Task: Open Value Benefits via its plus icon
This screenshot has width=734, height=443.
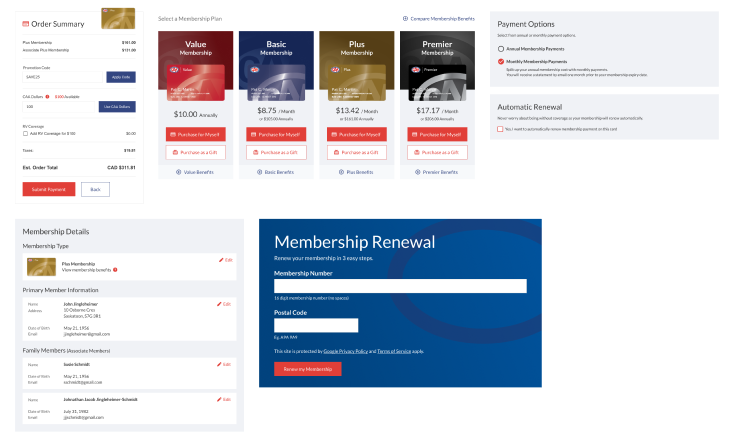Action: [x=178, y=172]
